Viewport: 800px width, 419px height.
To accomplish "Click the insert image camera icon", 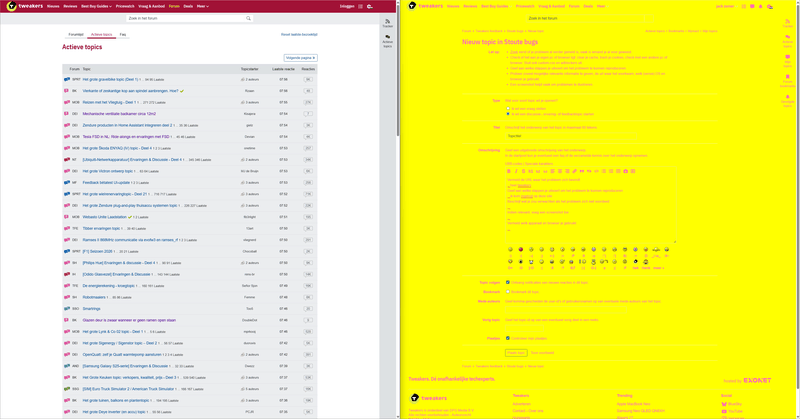I will (x=626, y=171).
